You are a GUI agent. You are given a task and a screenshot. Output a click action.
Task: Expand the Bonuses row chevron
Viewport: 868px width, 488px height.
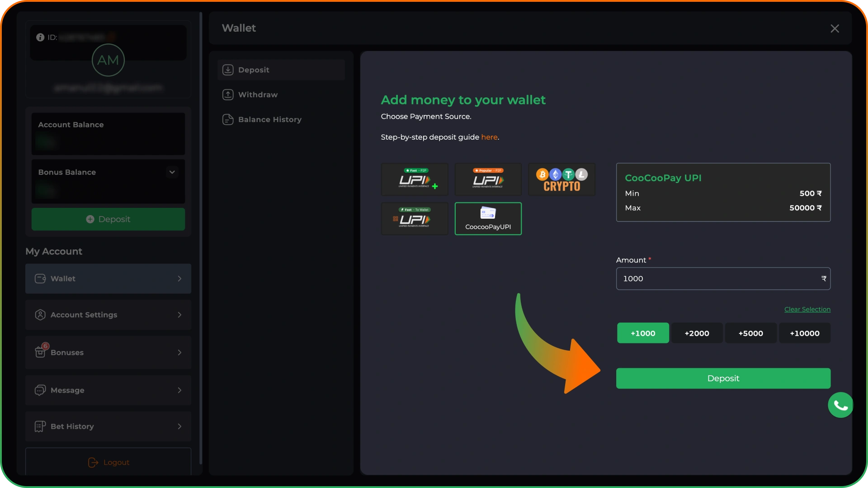point(179,352)
